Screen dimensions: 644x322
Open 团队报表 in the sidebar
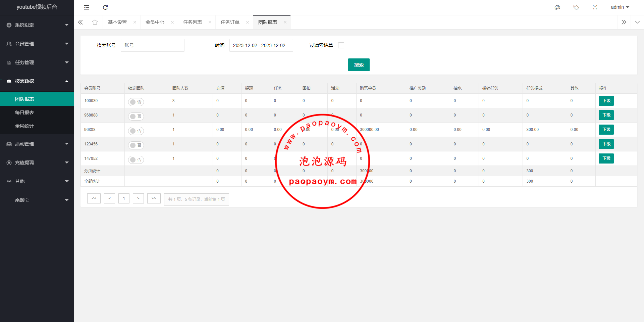pyautogui.click(x=37, y=99)
